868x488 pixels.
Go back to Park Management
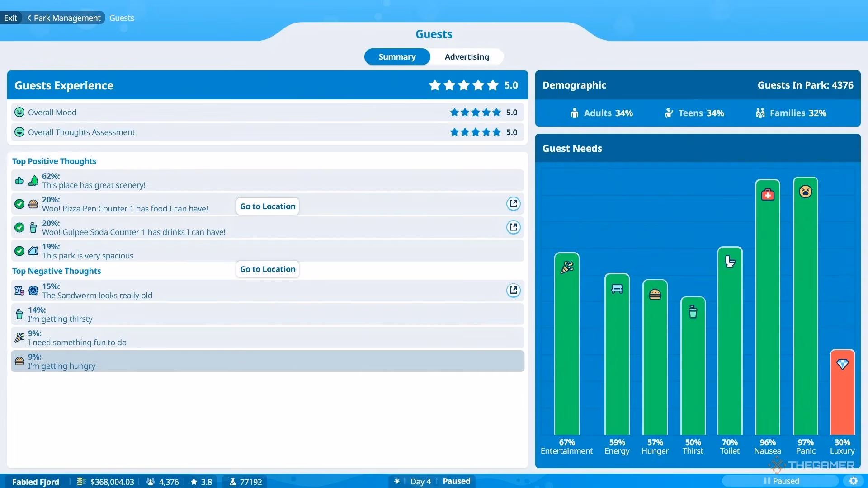[64, 18]
